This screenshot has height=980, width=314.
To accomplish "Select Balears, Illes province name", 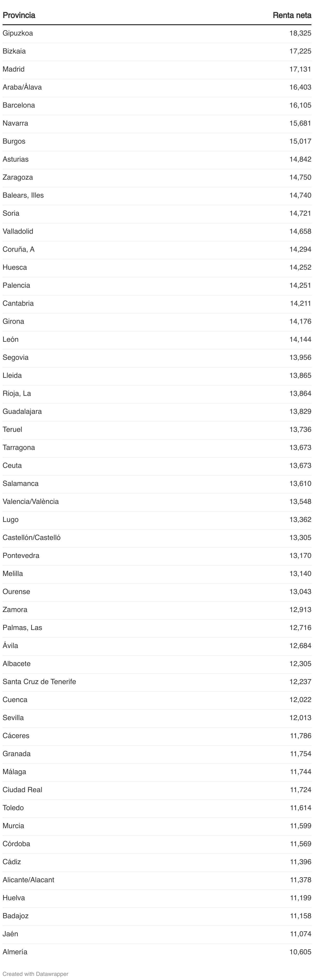I will [23, 195].
